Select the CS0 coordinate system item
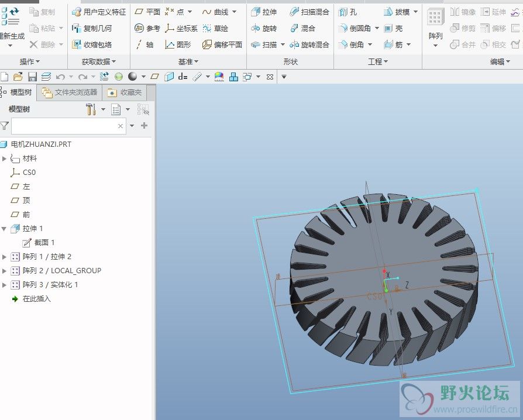 [x=23, y=173]
